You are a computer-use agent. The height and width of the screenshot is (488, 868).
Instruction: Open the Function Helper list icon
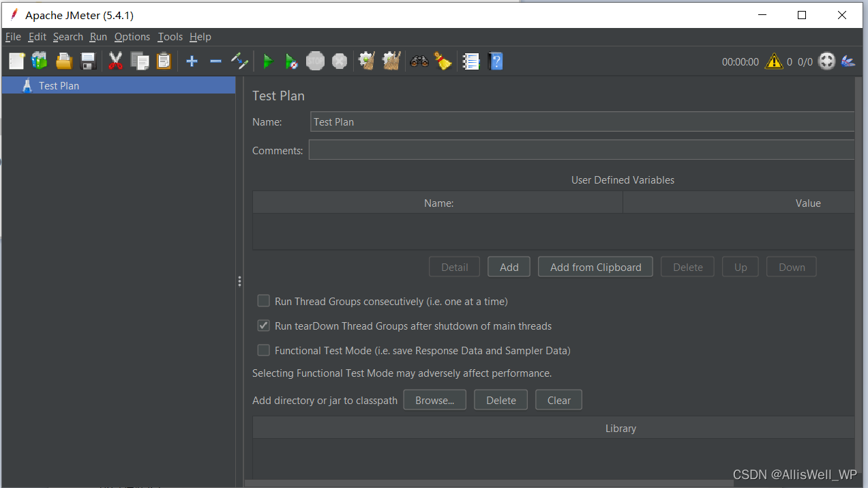point(471,61)
